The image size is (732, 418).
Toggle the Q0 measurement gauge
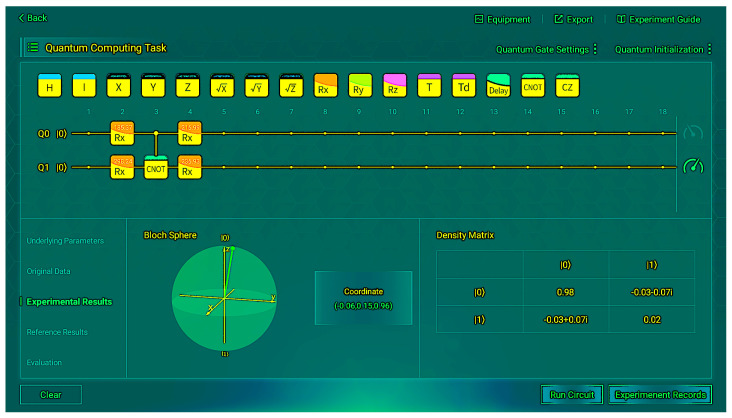[x=693, y=133]
